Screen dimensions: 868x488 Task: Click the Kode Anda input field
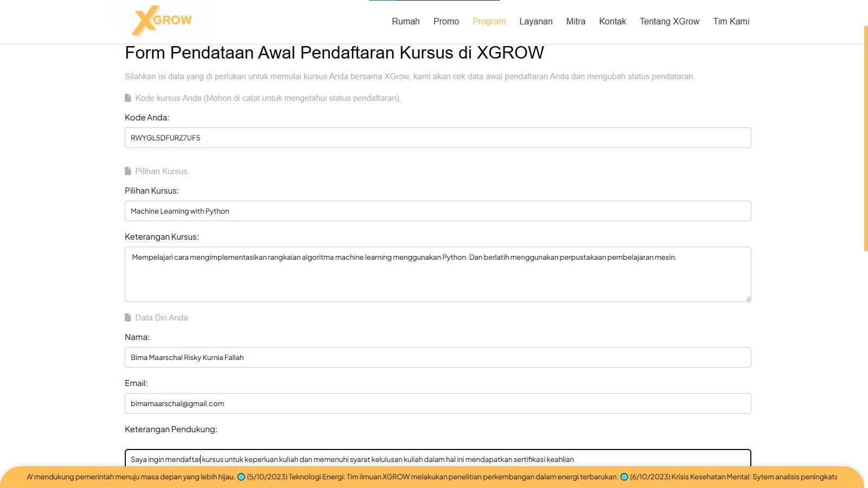437,138
